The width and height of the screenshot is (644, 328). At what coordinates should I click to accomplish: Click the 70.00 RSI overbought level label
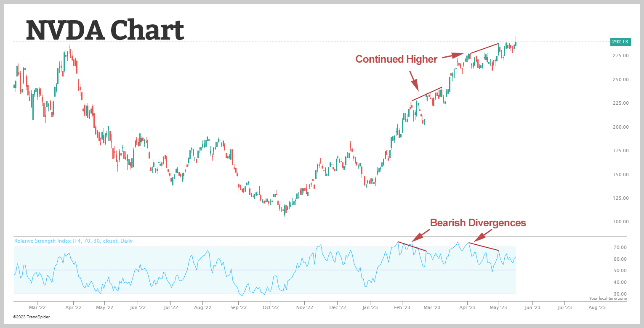pyautogui.click(x=621, y=247)
